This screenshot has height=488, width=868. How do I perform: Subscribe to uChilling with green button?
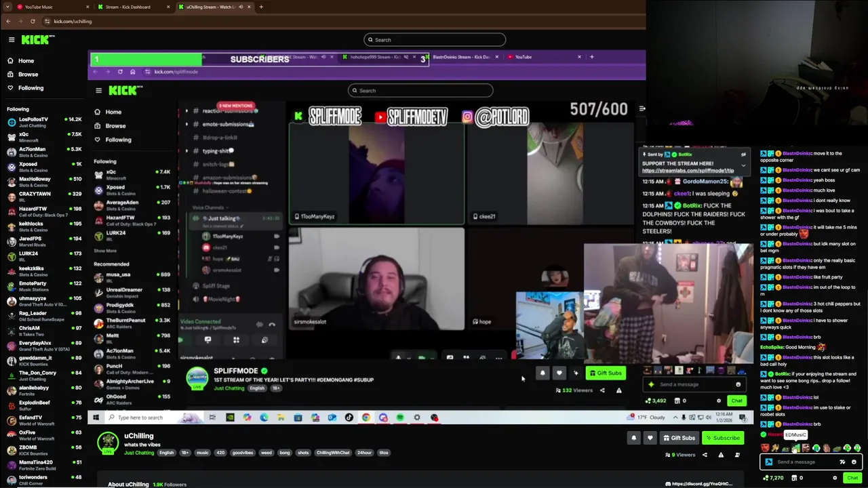[x=722, y=438]
